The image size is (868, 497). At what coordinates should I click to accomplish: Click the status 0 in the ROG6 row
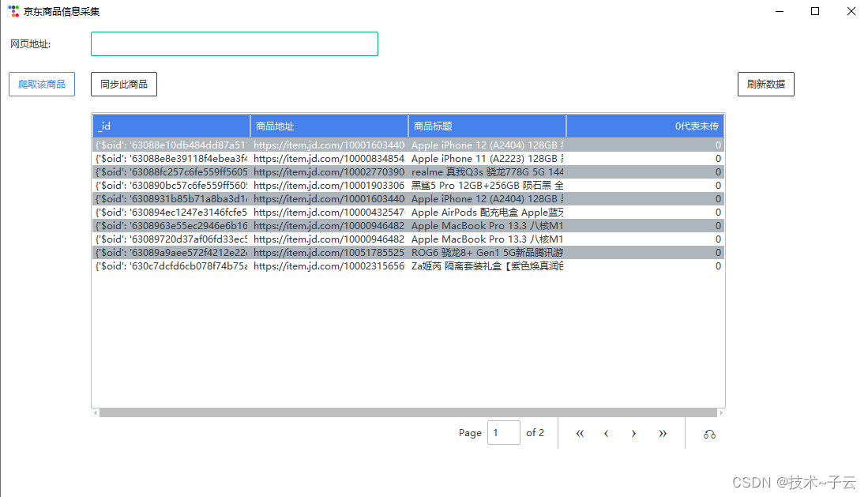[718, 253]
